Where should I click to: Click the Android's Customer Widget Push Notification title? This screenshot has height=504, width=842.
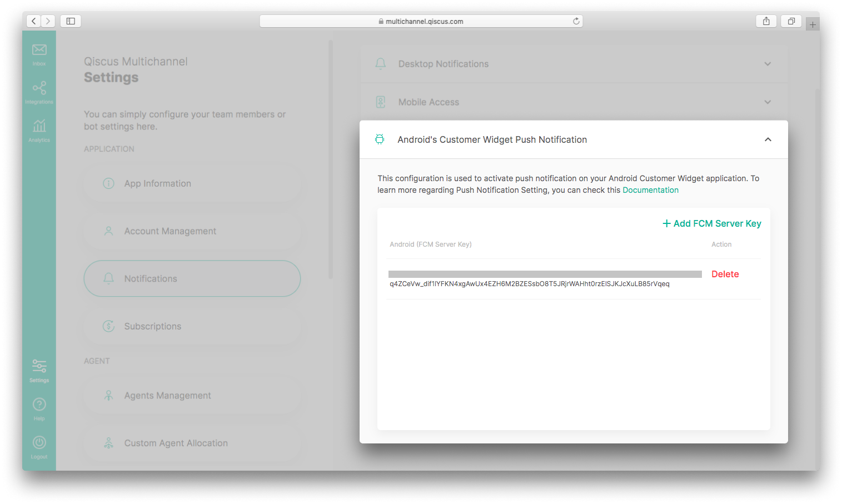(x=492, y=139)
